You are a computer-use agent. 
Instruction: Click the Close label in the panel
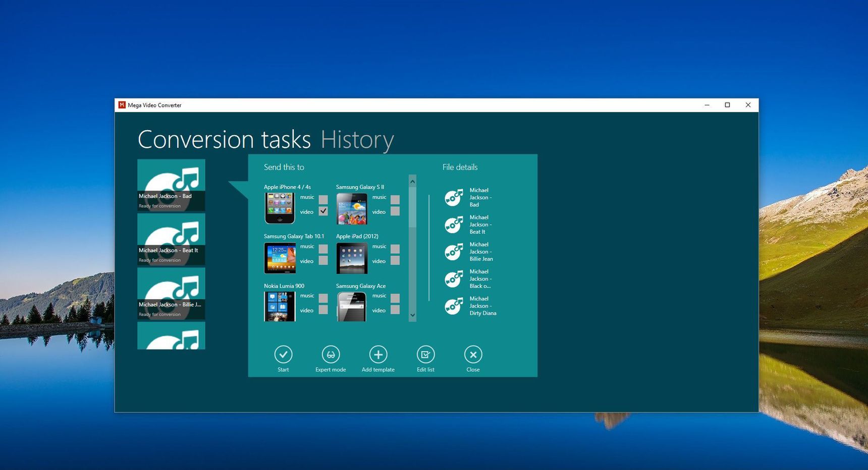(473, 370)
